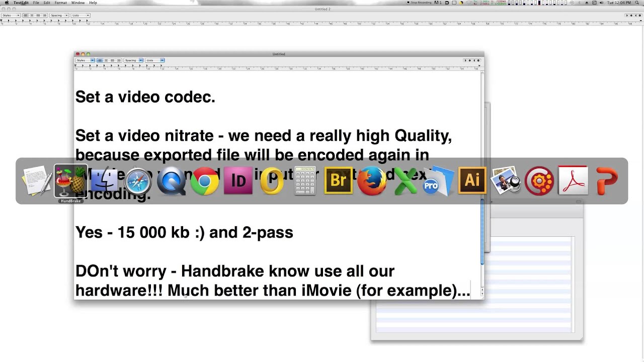Justify text in Untitled window toolbar

(x=112, y=60)
